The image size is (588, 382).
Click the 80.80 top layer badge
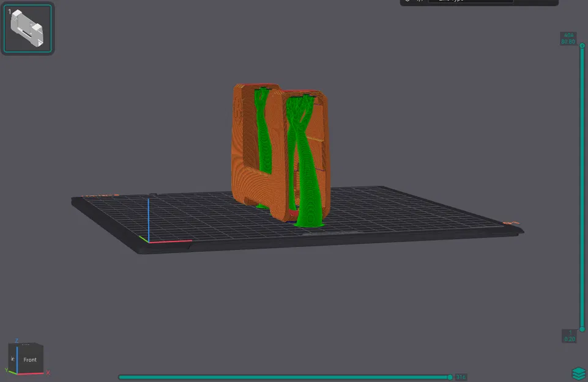568,38
